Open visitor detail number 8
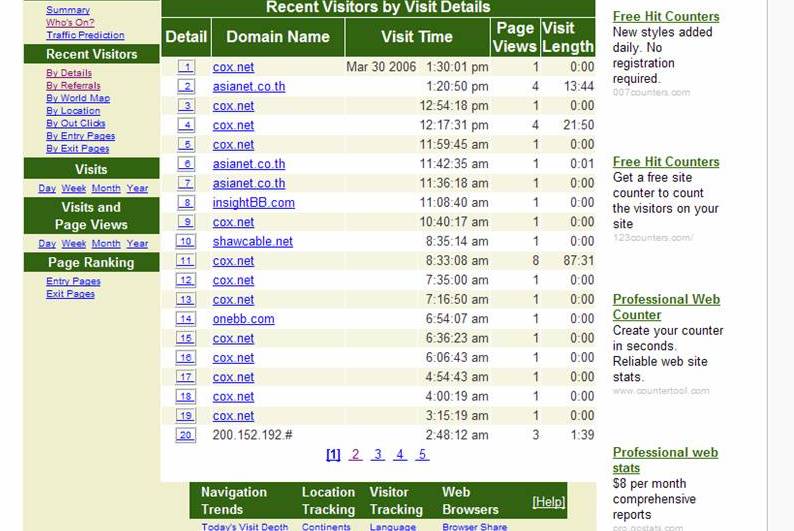 [x=186, y=202]
